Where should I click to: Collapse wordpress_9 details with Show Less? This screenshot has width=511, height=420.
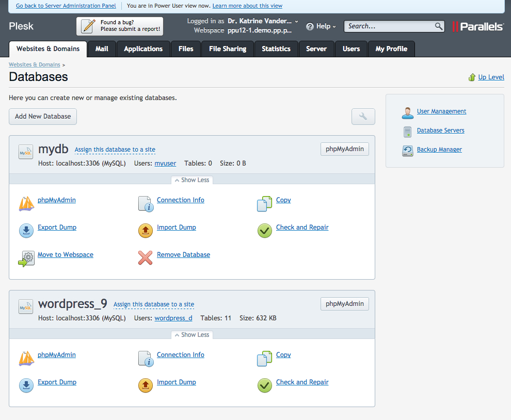pyautogui.click(x=192, y=335)
